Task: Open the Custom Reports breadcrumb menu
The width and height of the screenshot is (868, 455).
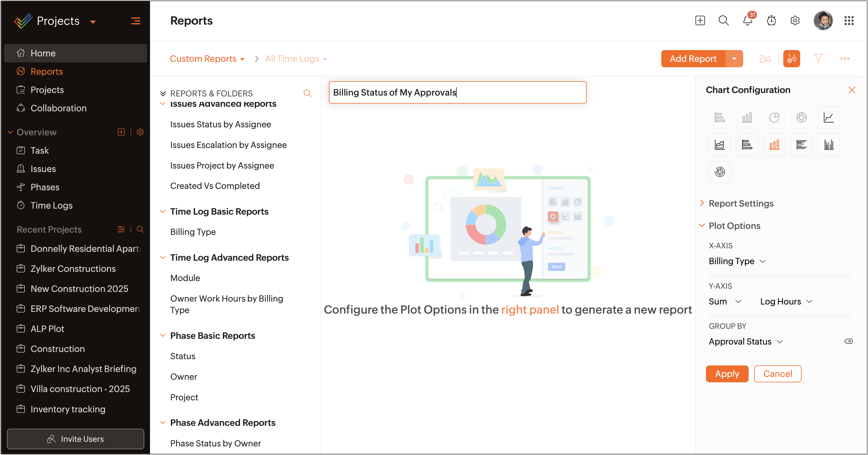Action: click(x=207, y=59)
